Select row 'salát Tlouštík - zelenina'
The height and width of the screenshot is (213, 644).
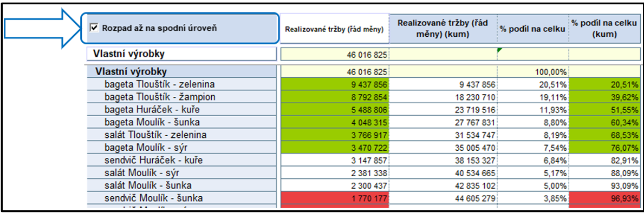tap(181, 135)
